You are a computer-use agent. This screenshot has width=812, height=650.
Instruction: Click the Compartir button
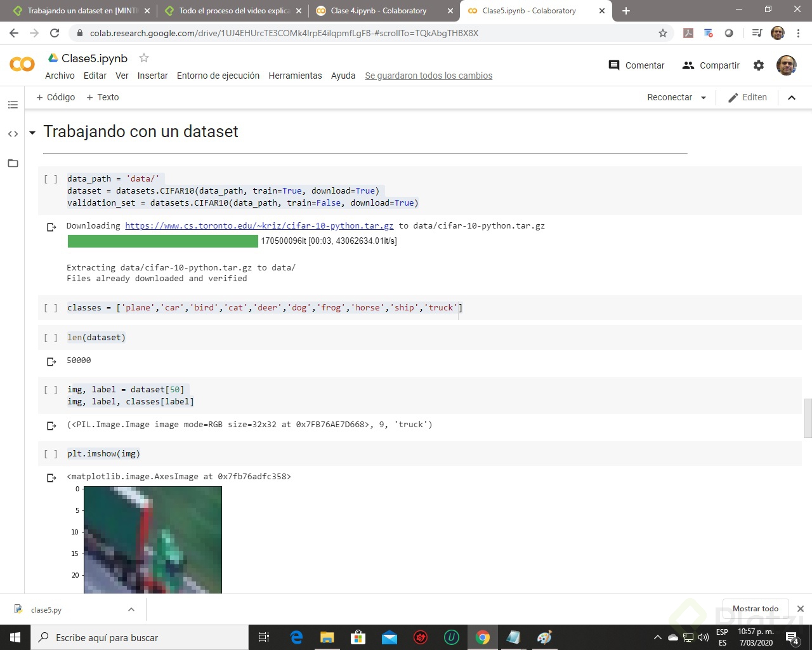pyautogui.click(x=710, y=65)
